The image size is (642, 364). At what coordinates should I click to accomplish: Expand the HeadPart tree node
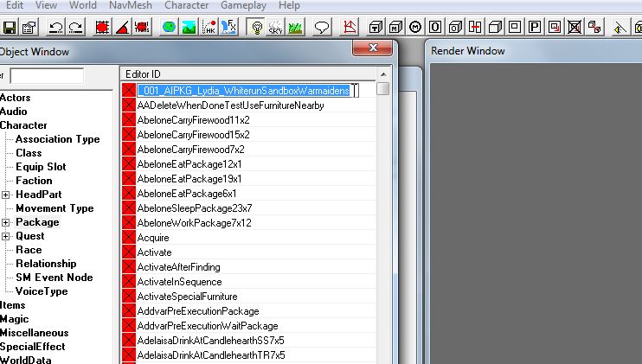tap(5, 195)
